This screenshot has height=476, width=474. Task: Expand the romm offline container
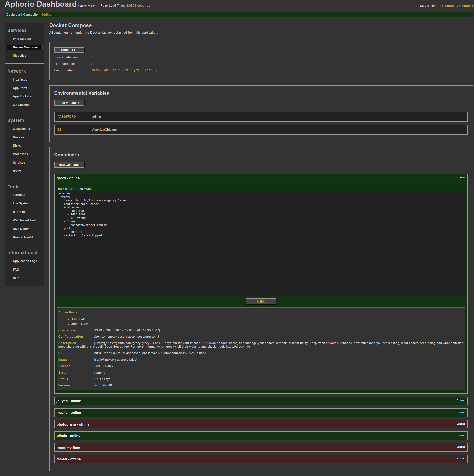pos(461,447)
